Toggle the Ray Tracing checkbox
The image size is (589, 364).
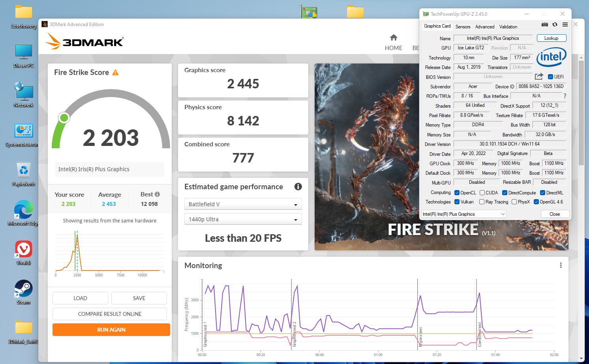click(x=482, y=202)
